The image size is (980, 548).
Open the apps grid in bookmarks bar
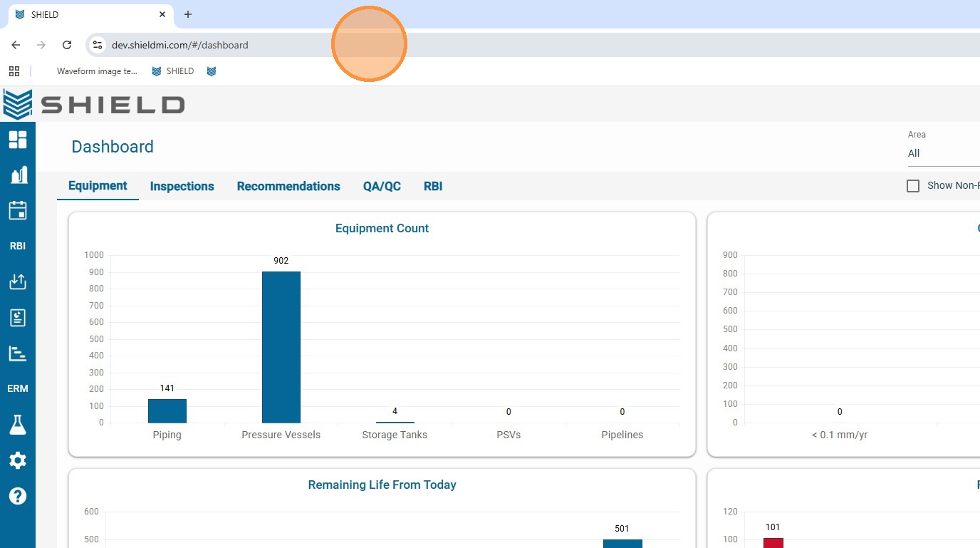tap(14, 71)
